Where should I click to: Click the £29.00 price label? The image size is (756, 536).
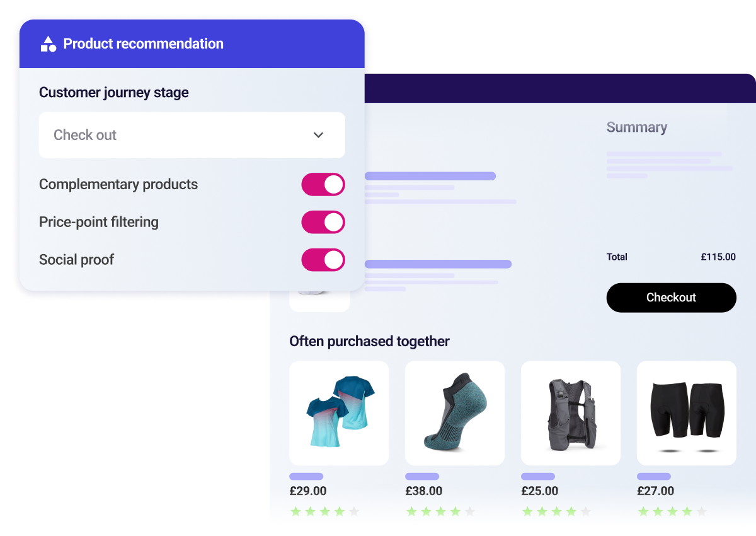pos(308,491)
